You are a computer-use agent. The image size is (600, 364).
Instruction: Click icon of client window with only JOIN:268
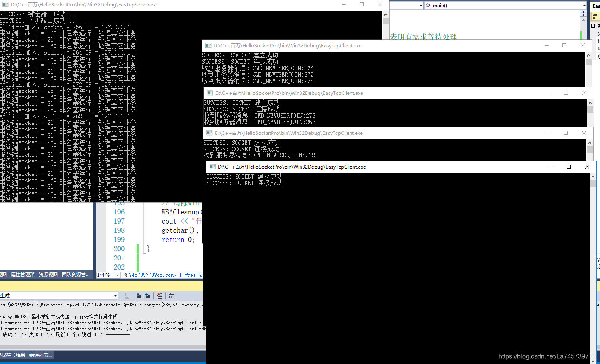coord(209,133)
